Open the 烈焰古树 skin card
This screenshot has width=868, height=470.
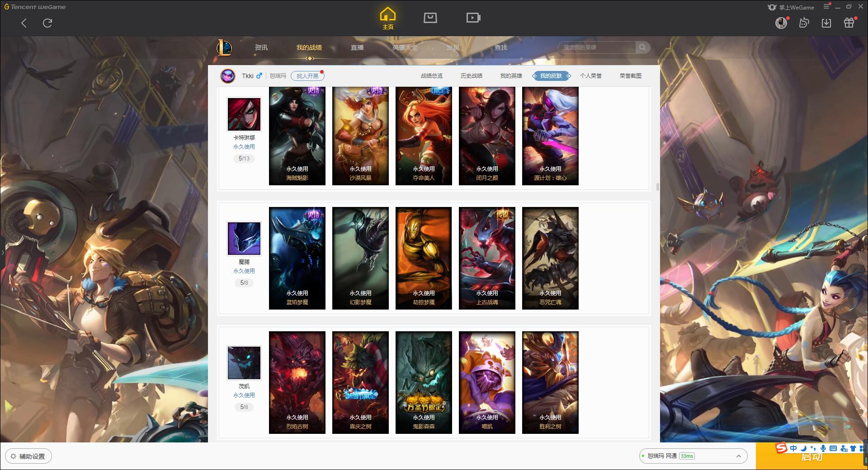(297, 382)
